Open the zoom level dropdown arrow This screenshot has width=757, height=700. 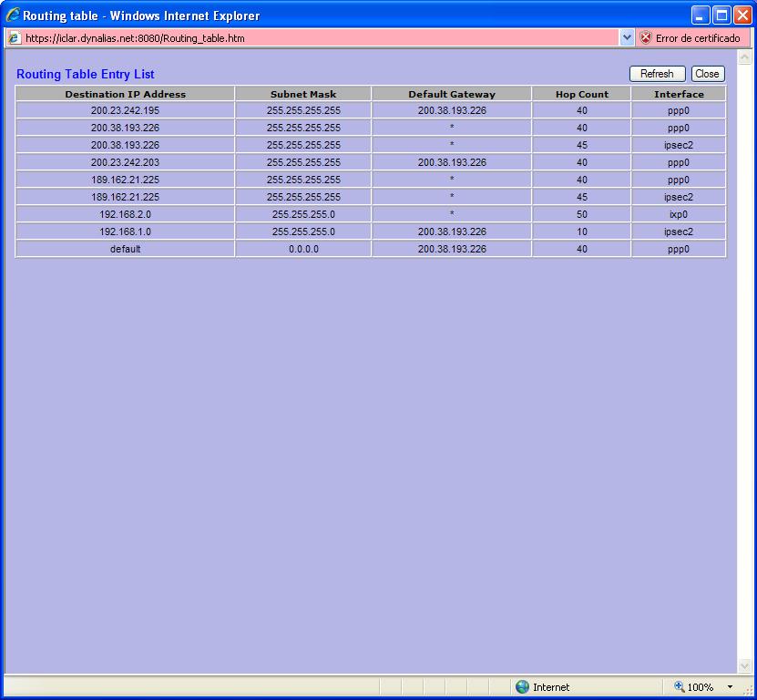point(730,686)
